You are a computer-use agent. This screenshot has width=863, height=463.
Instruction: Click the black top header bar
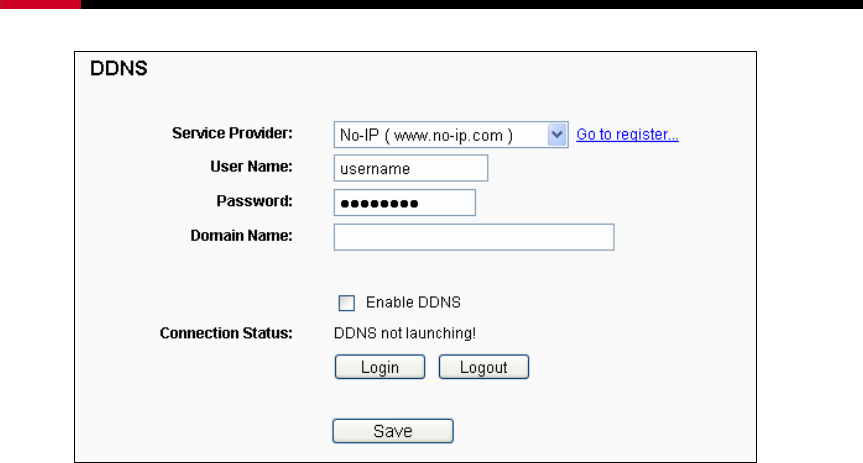click(x=472, y=4)
